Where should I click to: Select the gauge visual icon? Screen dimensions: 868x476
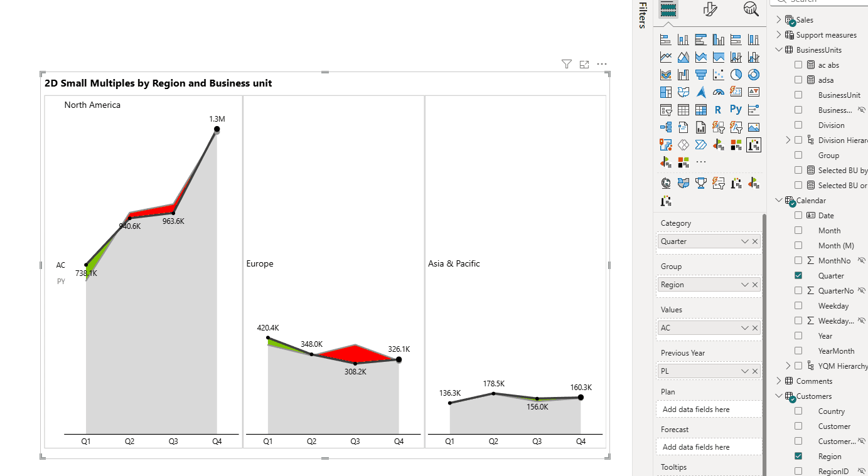tap(719, 92)
